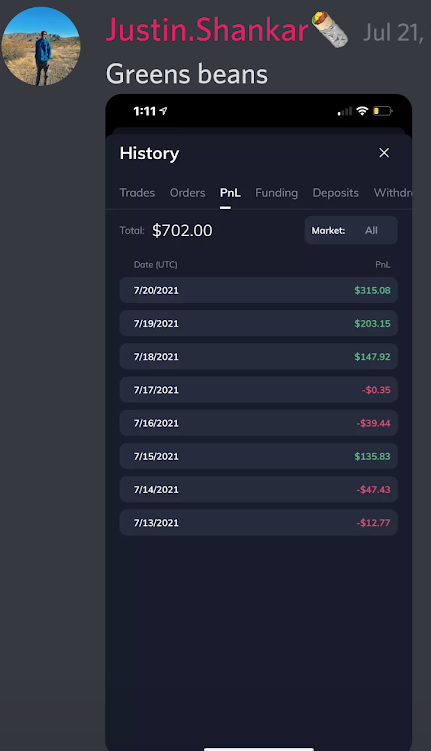Switch to the Trades tab
The width and height of the screenshot is (431, 751).
(137, 193)
